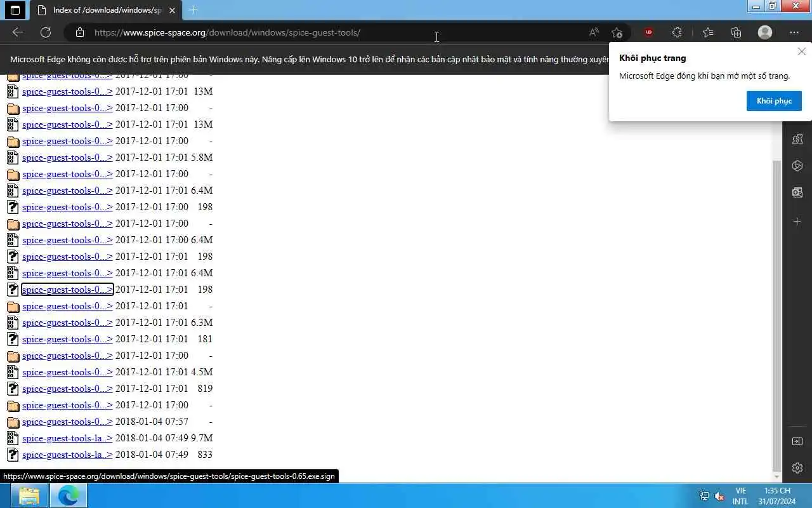Open the 4.5M spice-guest-tools file link
812x508 pixels.
[67, 372]
